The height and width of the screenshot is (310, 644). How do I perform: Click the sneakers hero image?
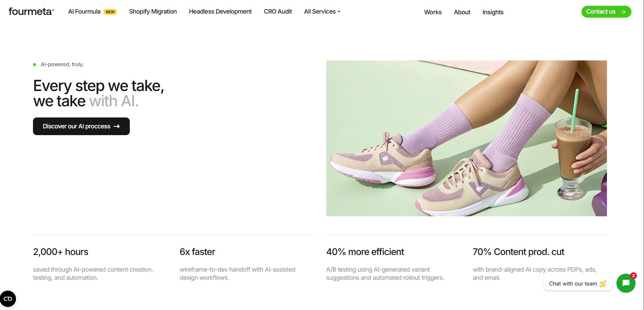pyautogui.click(x=466, y=138)
